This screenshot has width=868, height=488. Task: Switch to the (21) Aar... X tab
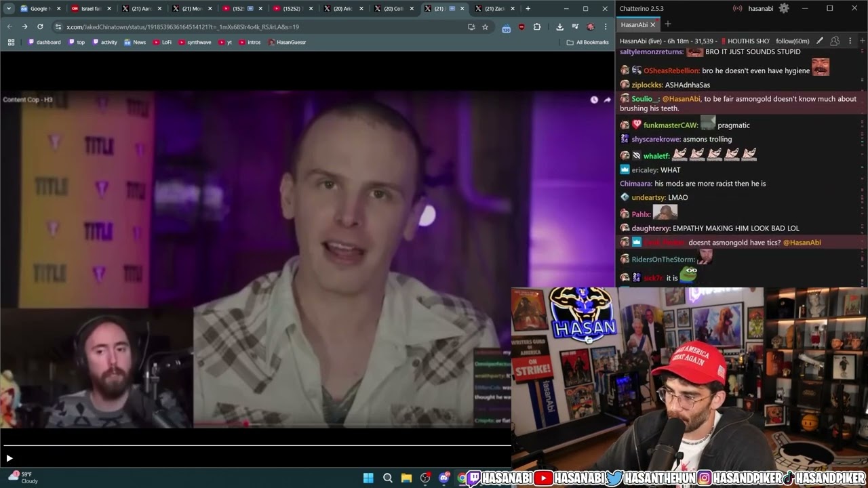[x=141, y=9]
